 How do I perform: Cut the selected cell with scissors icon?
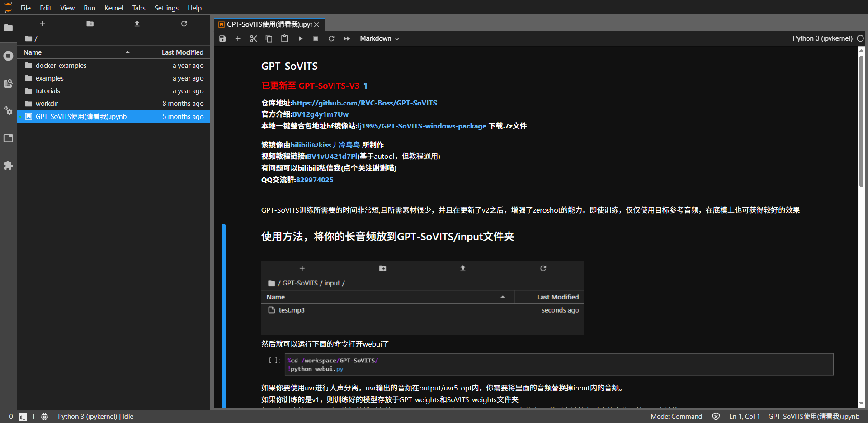tap(254, 38)
